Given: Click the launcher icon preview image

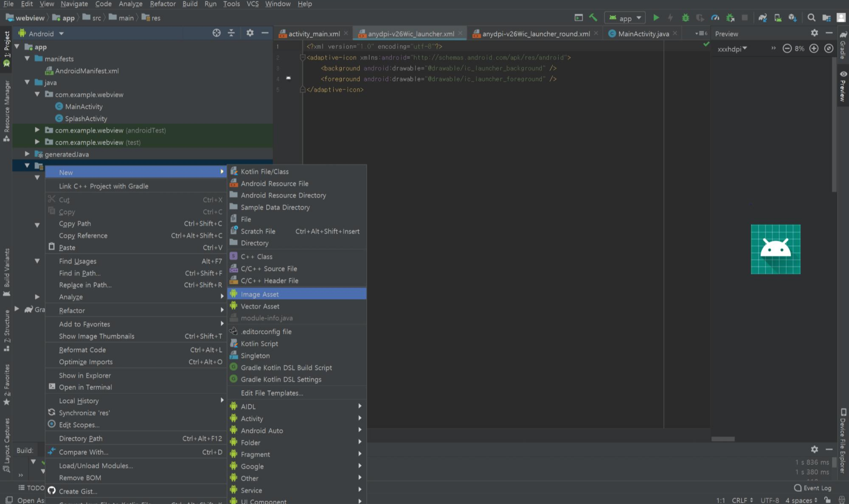Looking at the screenshot, I should (775, 249).
